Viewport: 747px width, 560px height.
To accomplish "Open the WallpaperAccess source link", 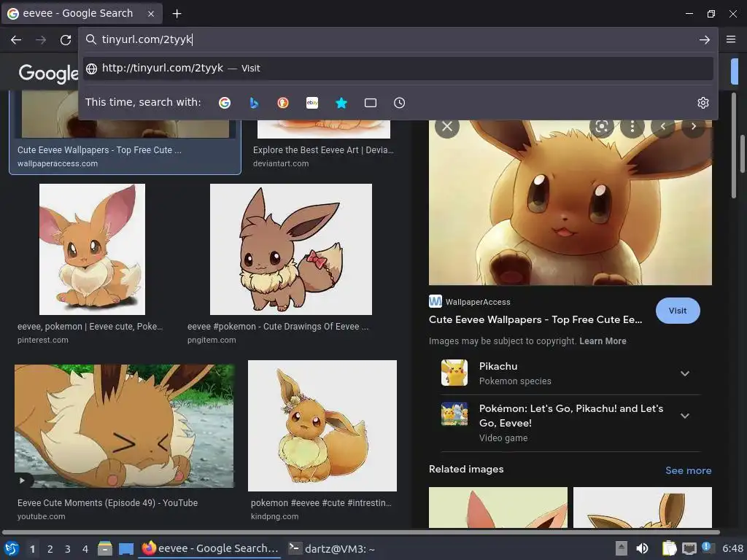I will 470,301.
